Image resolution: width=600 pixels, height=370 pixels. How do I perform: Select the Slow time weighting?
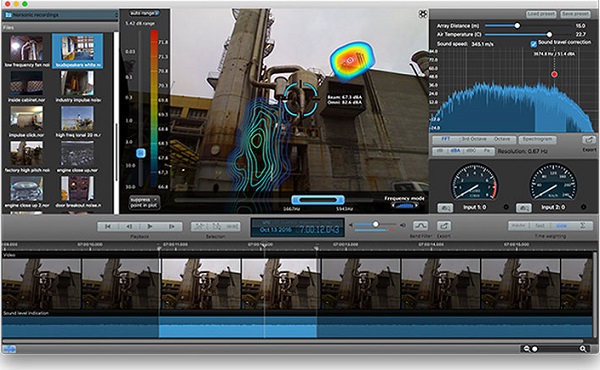click(x=561, y=226)
